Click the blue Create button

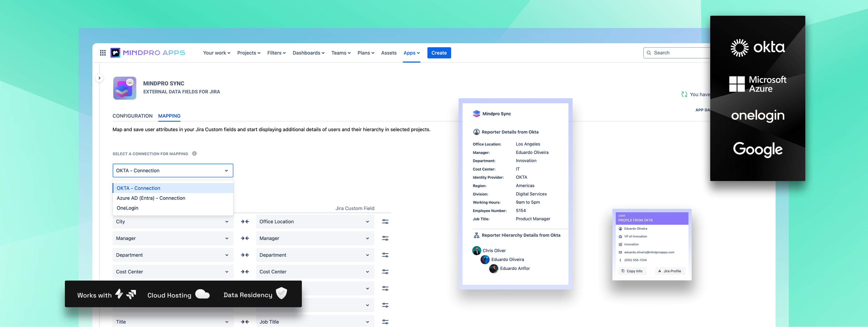[x=439, y=53]
